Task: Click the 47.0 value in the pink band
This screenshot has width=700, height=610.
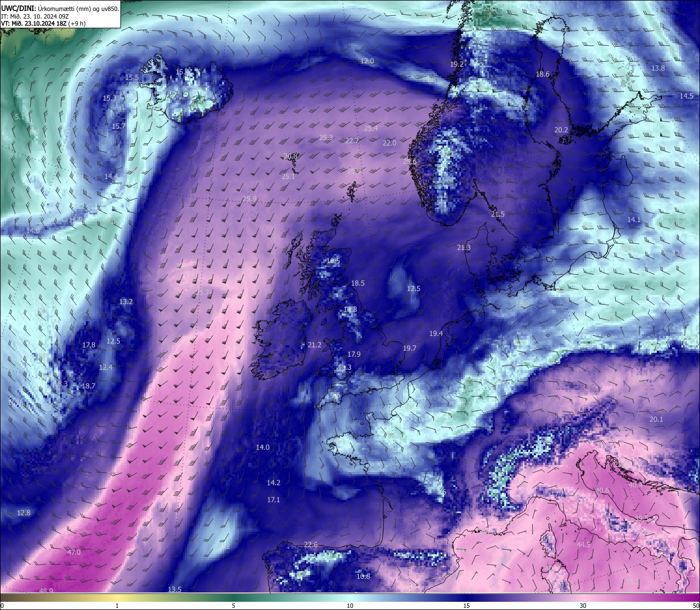Action: click(x=74, y=553)
